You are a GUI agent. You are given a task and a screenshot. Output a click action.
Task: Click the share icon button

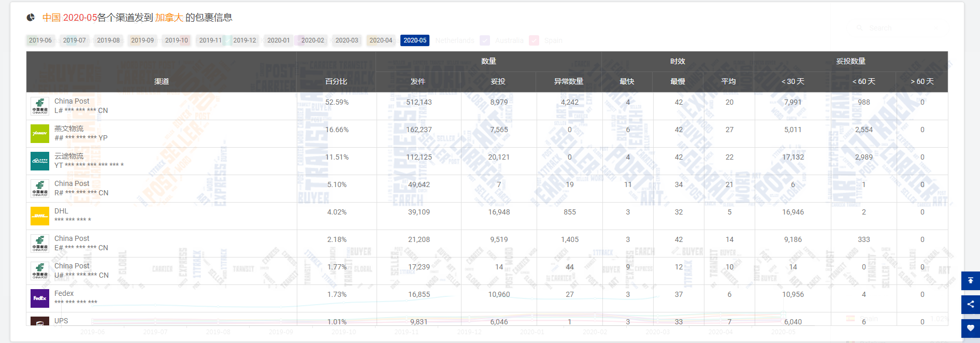coord(971,304)
